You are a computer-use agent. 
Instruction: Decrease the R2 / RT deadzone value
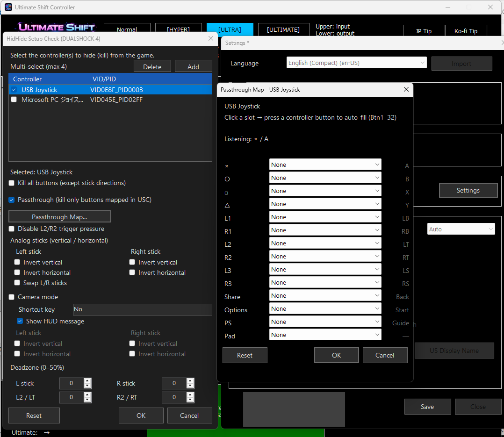(x=190, y=400)
